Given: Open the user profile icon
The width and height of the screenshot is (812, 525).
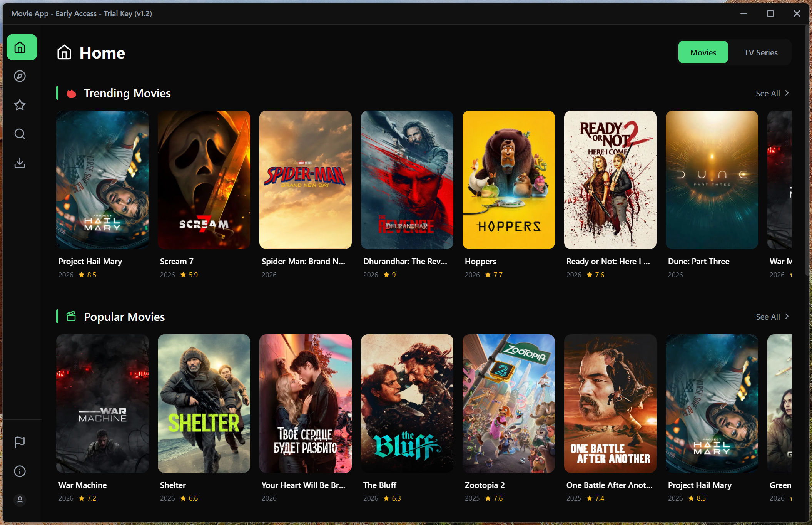Looking at the screenshot, I should pos(20,500).
